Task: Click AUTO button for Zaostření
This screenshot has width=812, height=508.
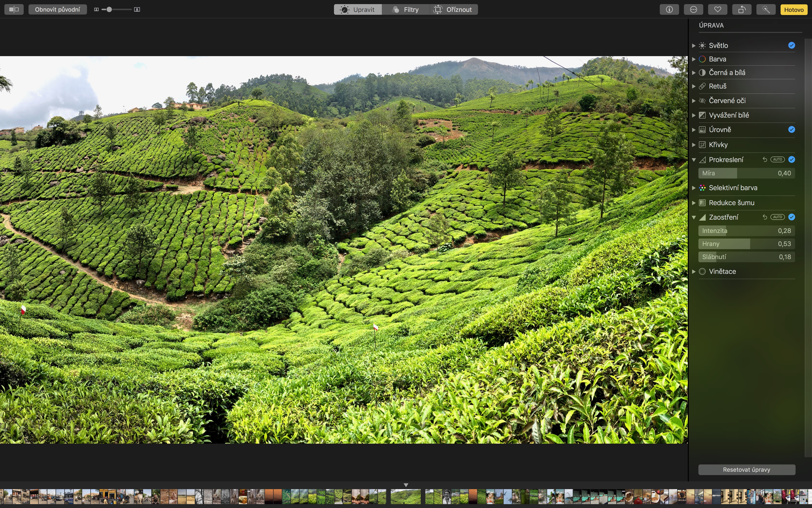Action: [777, 217]
